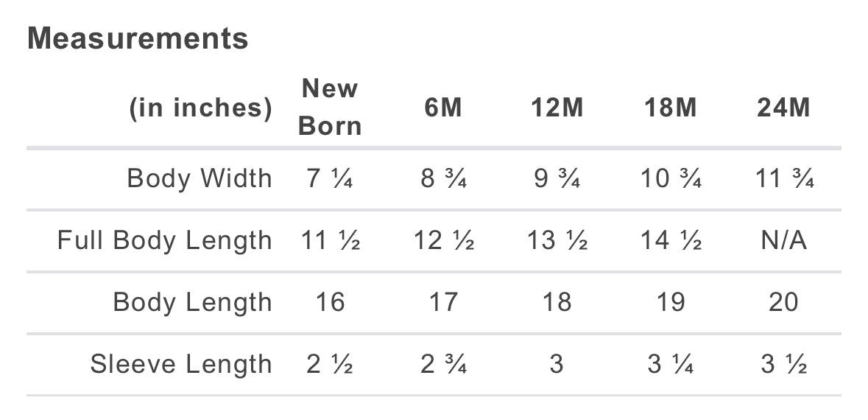Click the N/A cell under 24M
Image resolution: width=868 pixels, height=420 pixels.
pyautogui.click(x=783, y=240)
